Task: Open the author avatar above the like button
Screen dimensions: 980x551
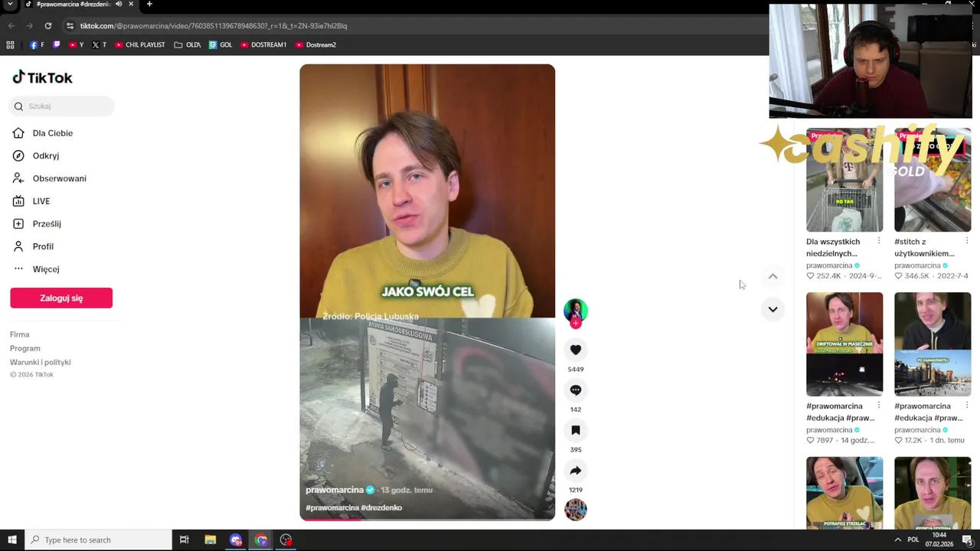Action: coord(576,310)
